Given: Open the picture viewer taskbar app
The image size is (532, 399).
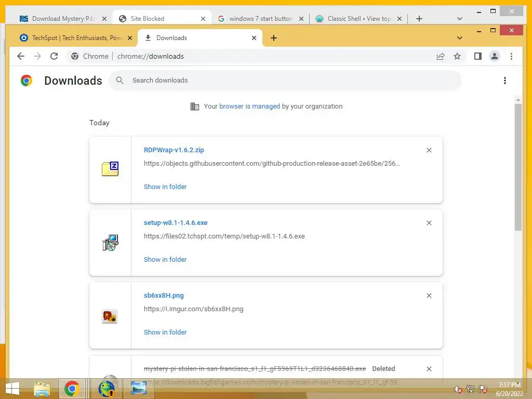Looking at the screenshot, I should pos(138,389).
